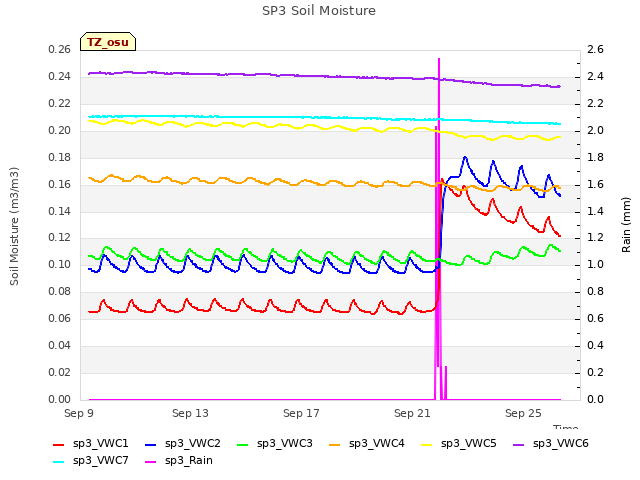Select the sp3_VWC3 legend label
This screenshot has width=640, height=480.
tap(284, 444)
